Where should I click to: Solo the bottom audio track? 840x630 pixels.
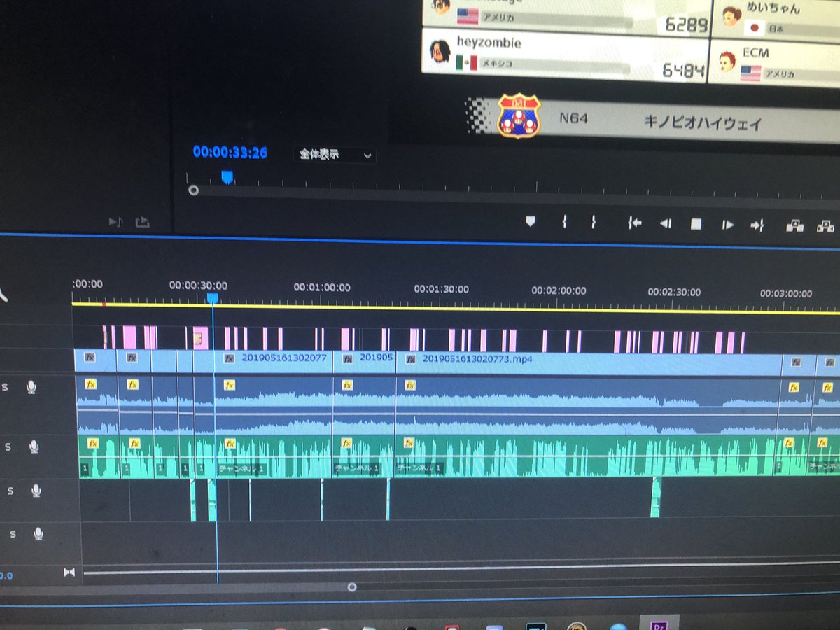[13, 534]
